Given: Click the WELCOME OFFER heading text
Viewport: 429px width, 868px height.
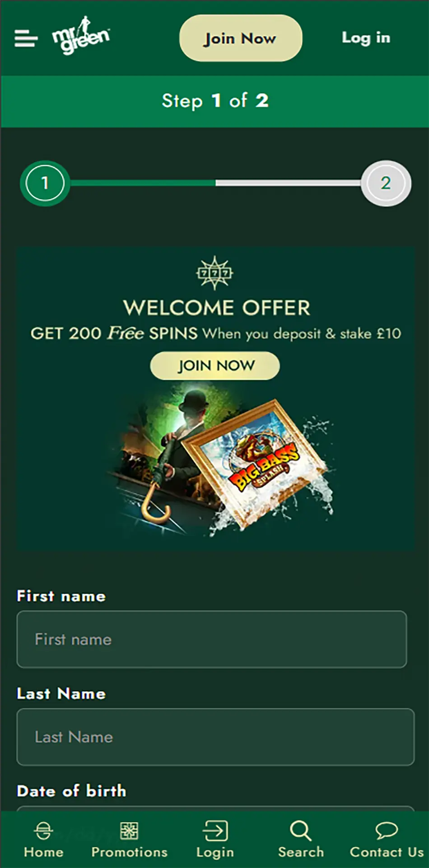Looking at the screenshot, I should pyautogui.click(x=217, y=308).
